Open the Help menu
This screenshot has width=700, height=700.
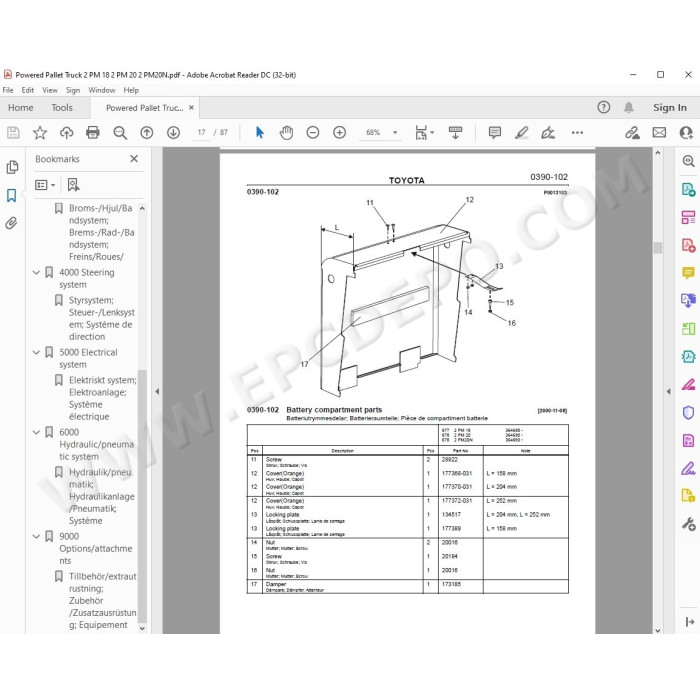click(131, 90)
